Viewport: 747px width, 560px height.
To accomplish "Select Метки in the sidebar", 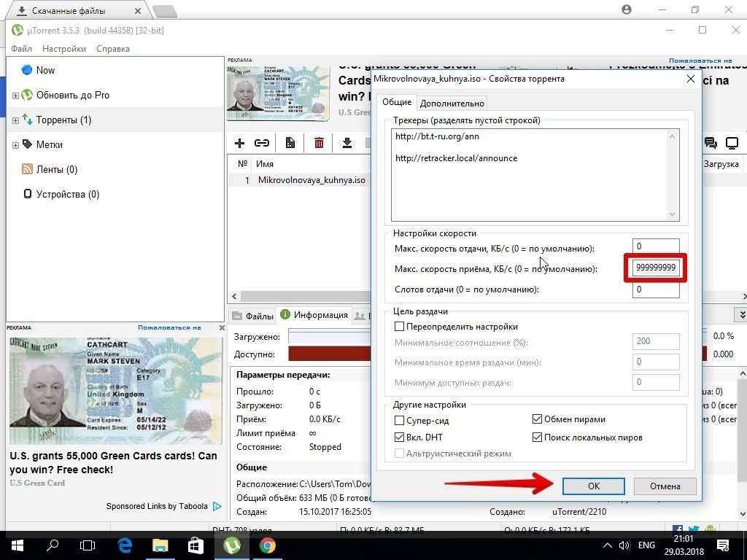I will click(49, 145).
